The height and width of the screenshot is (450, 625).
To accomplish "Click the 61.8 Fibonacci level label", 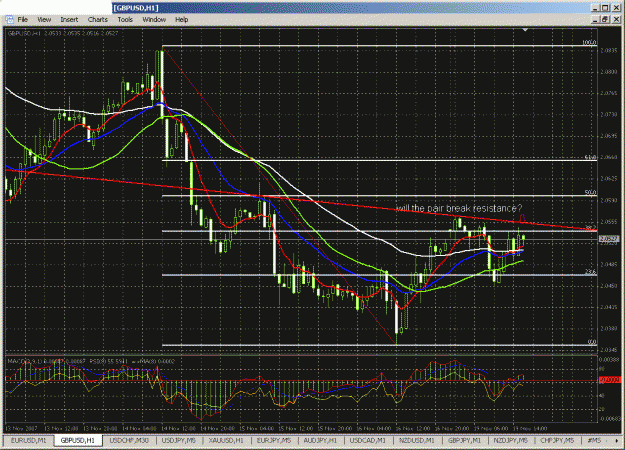I will coord(590,157).
